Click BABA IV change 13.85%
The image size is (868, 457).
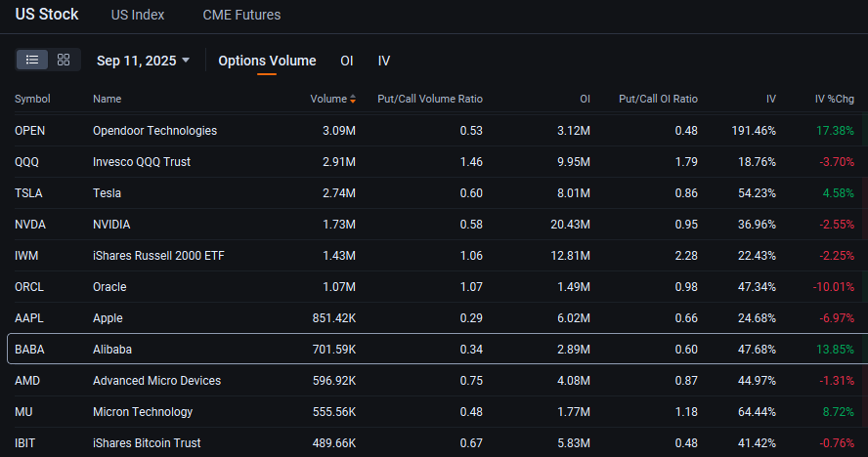(835, 350)
